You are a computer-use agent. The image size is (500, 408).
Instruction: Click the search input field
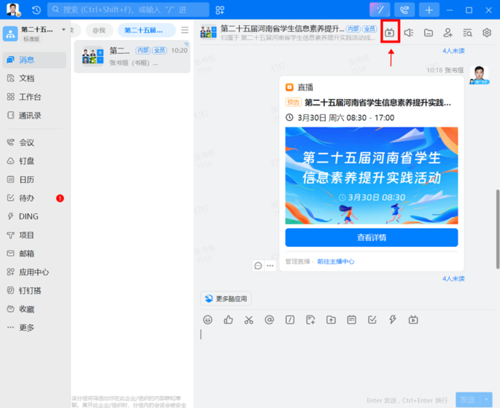click(128, 10)
